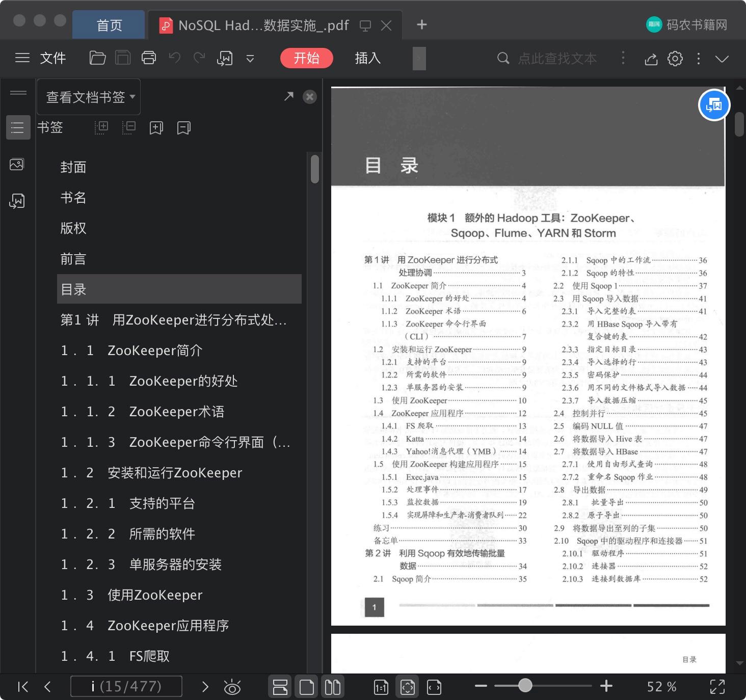Expand more ribbon tabs arrow

[419, 58]
